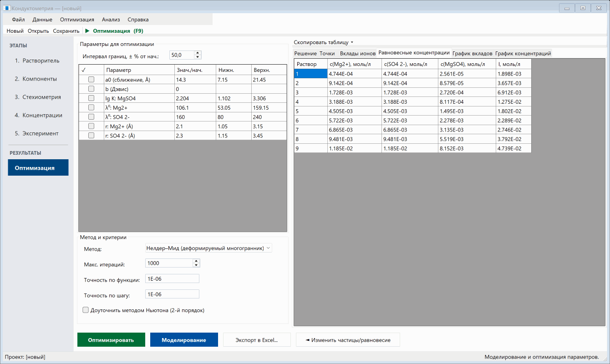Click the Точность по функции input field
The height and width of the screenshot is (364, 610).
[x=172, y=279]
